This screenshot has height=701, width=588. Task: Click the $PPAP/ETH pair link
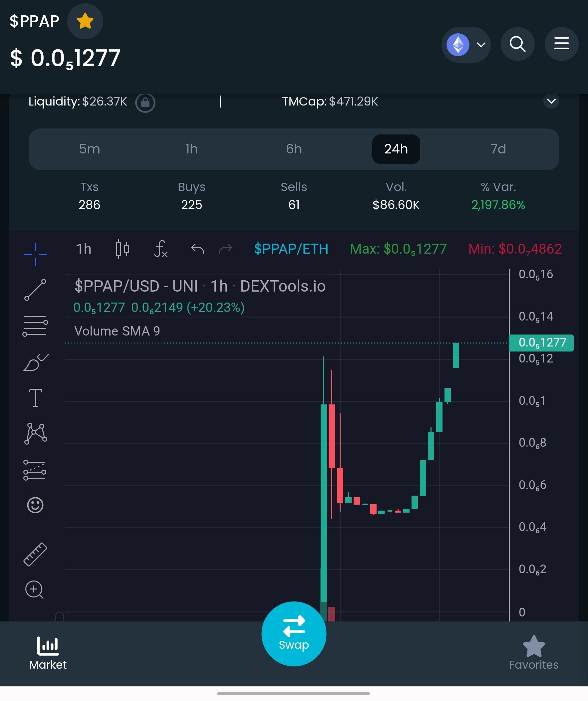pyautogui.click(x=291, y=249)
